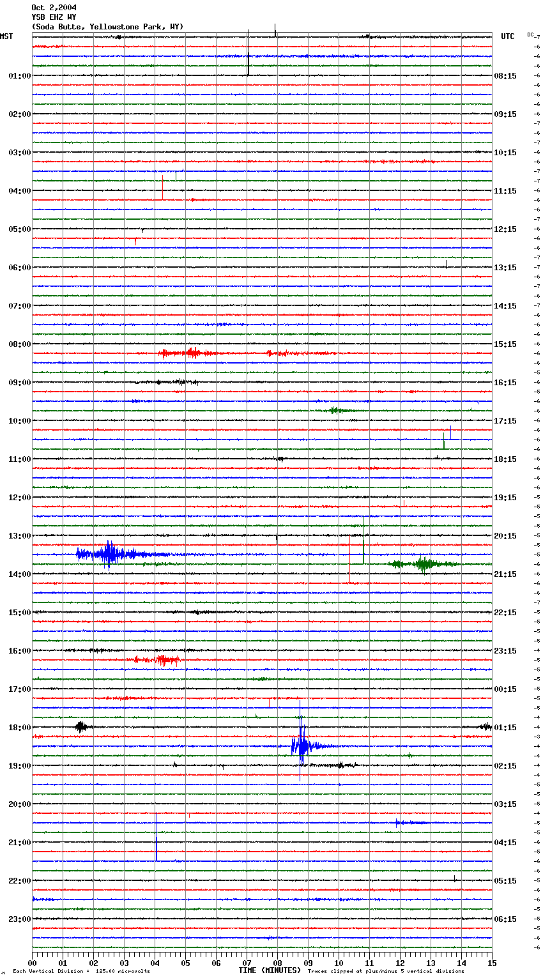Select the MST time label "23:00"
The width and height of the screenshot is (543, 980).
[x=20, y=919]
